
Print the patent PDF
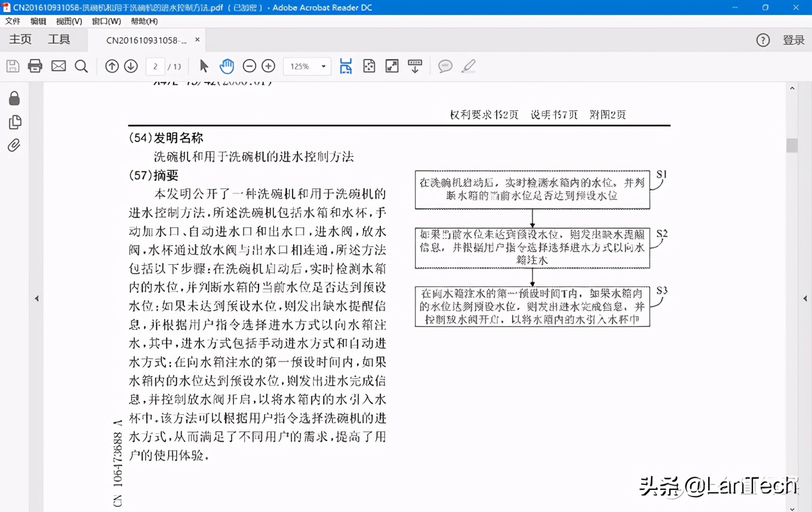pyautogui.click(x=35, y=66)
